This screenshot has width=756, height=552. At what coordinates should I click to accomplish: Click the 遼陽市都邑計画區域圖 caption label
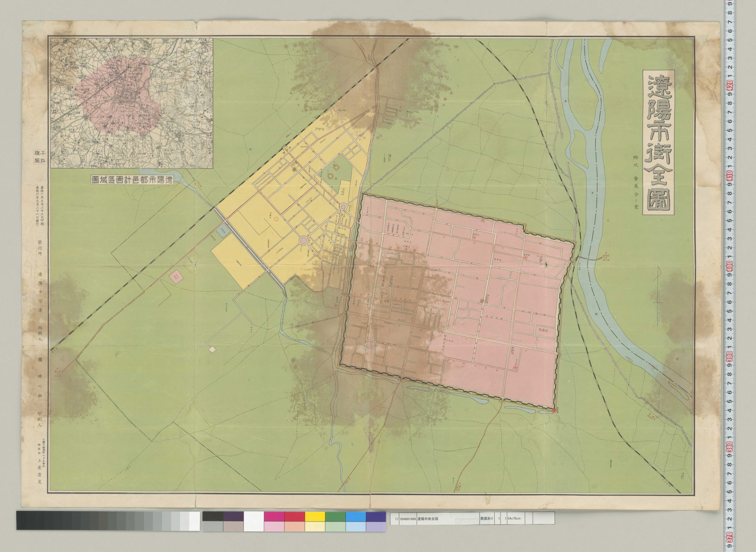(132, 180)
